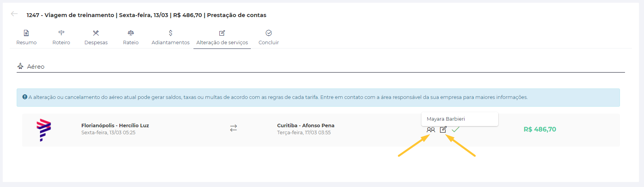Open the Resumo tab

click(x=26, y=37)
